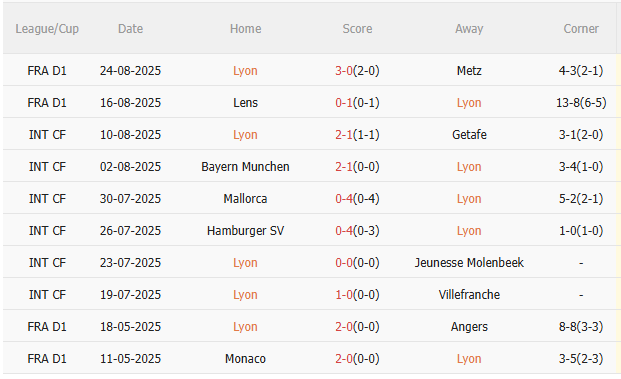
Task: Click the Corner column header
Action: 581,29
